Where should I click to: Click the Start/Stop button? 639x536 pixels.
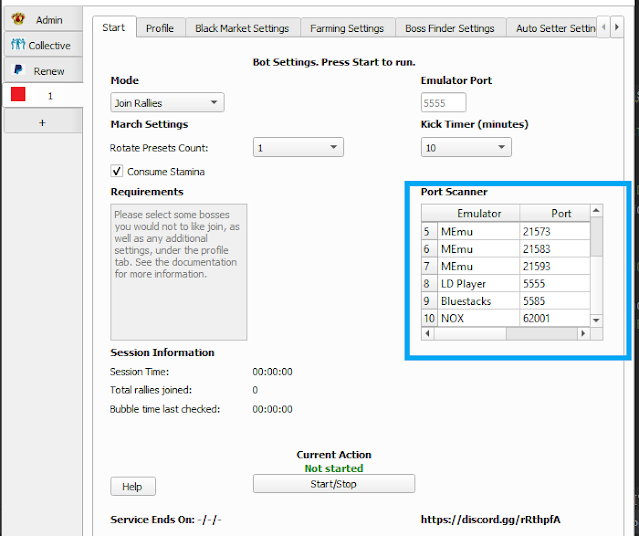pyautogui.click(x=334, y=483)
